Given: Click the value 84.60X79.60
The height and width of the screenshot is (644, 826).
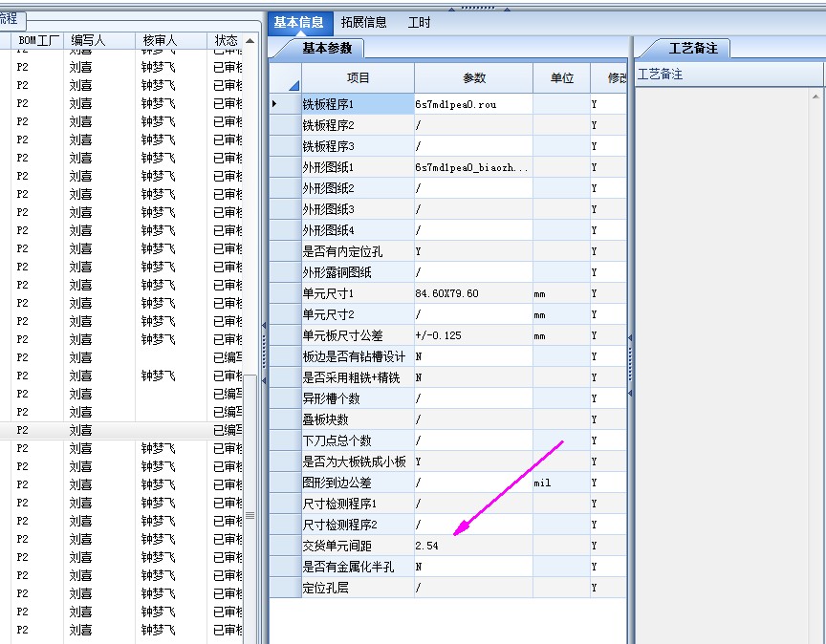Looking at the screenshot, I should (x=446, y=293).
